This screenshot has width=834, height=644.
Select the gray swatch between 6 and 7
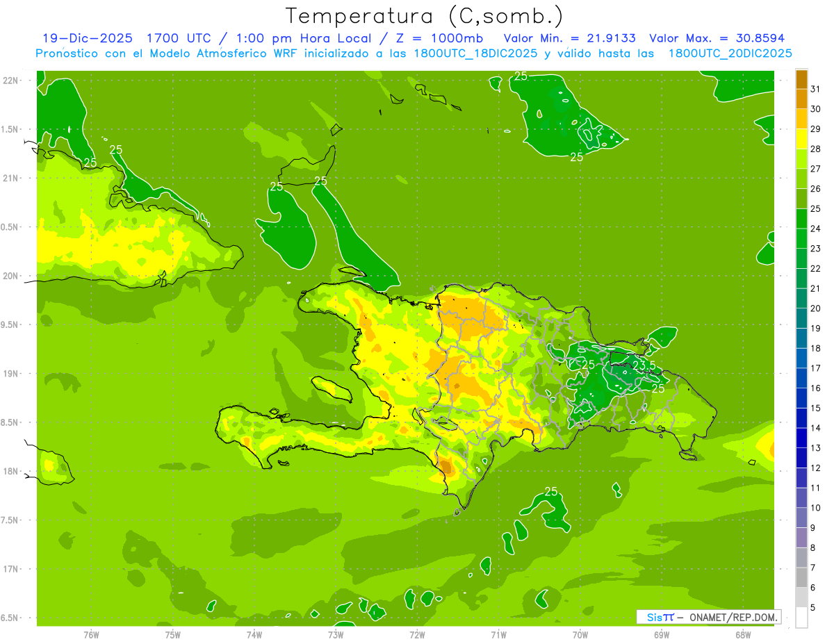pyautogui.click(x=801, y=577)
